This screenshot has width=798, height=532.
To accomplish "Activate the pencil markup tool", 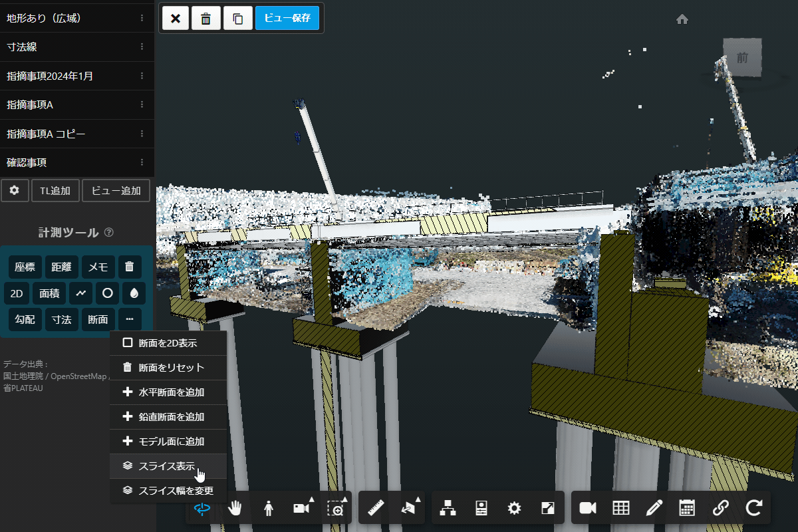I will tap(654, 509).
